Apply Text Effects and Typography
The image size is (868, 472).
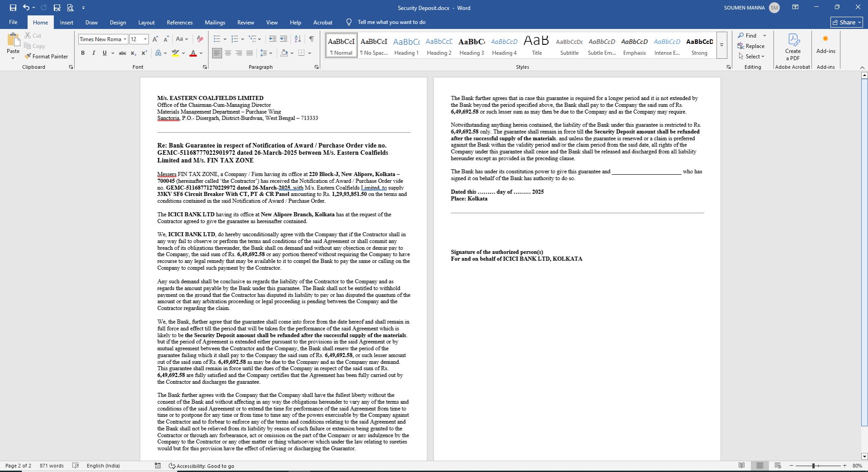(x=158, y=53)
